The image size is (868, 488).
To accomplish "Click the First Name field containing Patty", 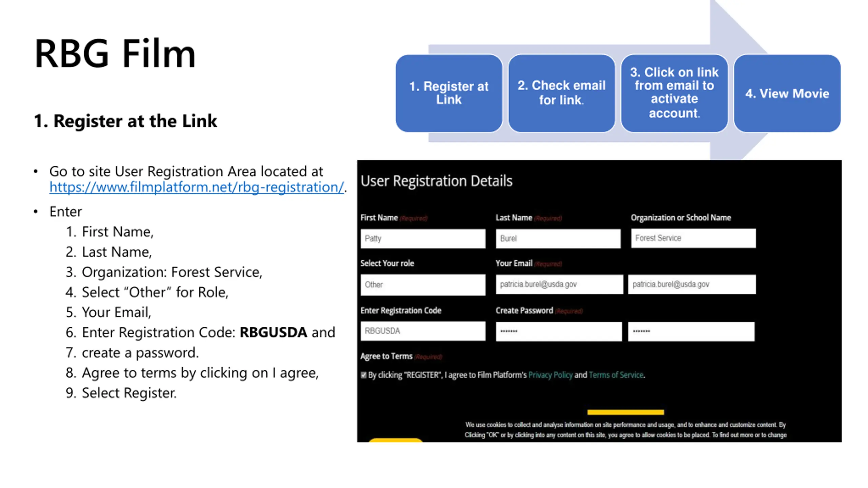I will 423,238.
